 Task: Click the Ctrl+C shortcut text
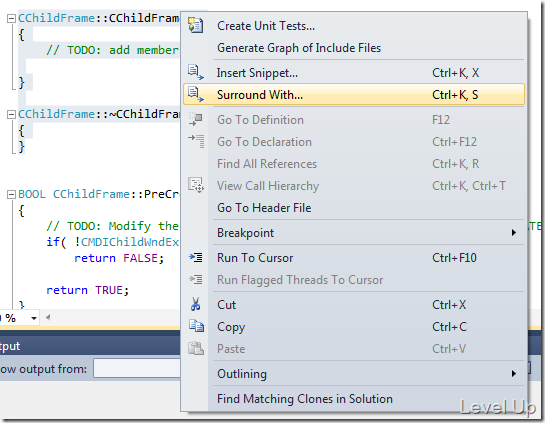click(x=449, y=327)
